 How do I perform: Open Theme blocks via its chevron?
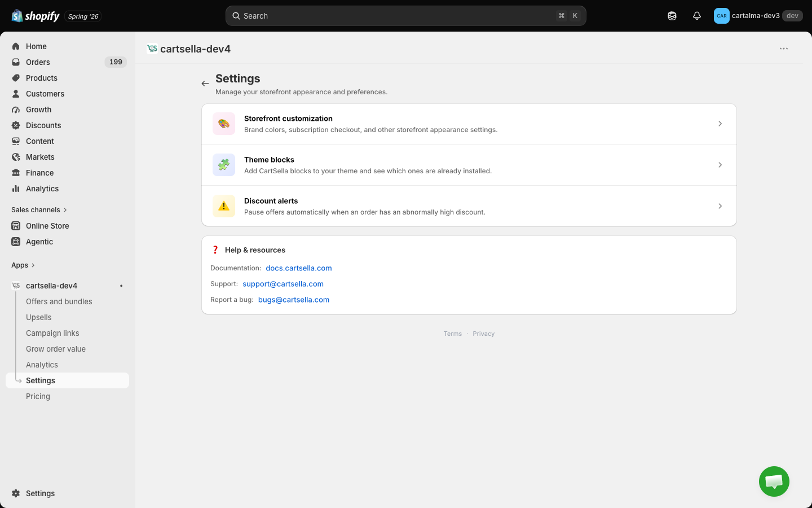click(720, 165)
